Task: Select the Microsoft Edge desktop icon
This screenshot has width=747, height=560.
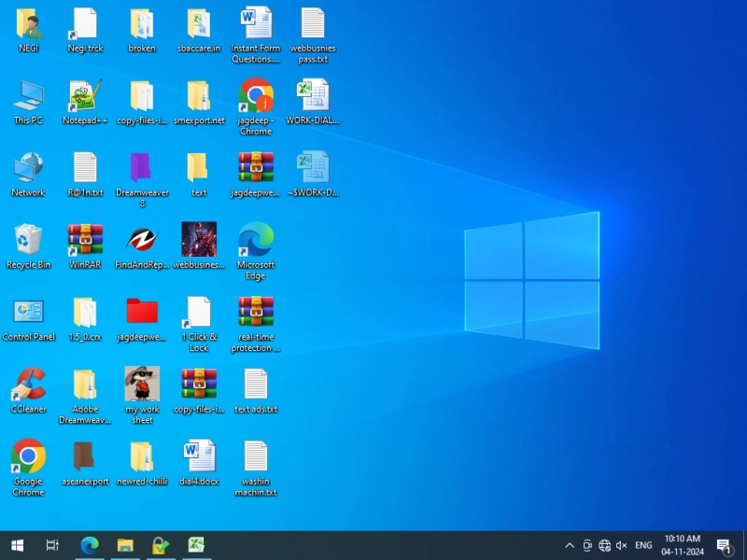Action: 255,241
